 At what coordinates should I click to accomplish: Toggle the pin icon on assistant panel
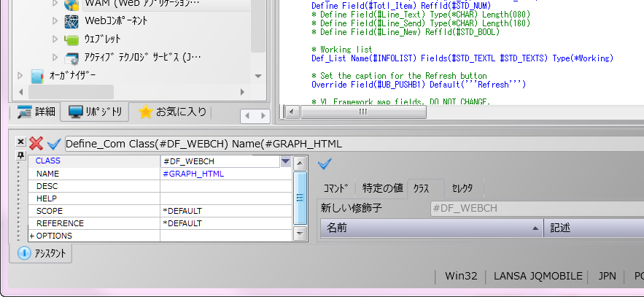point(20,155)
